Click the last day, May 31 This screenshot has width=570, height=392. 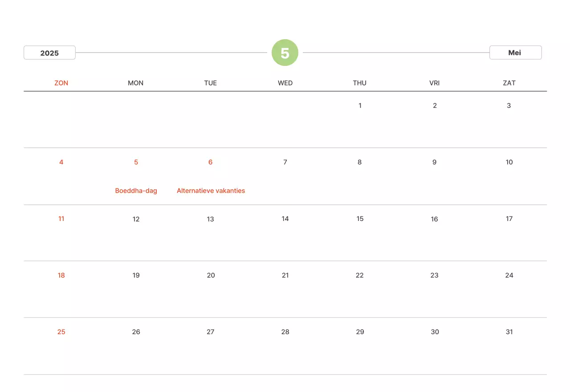click(x=509, y=332)
